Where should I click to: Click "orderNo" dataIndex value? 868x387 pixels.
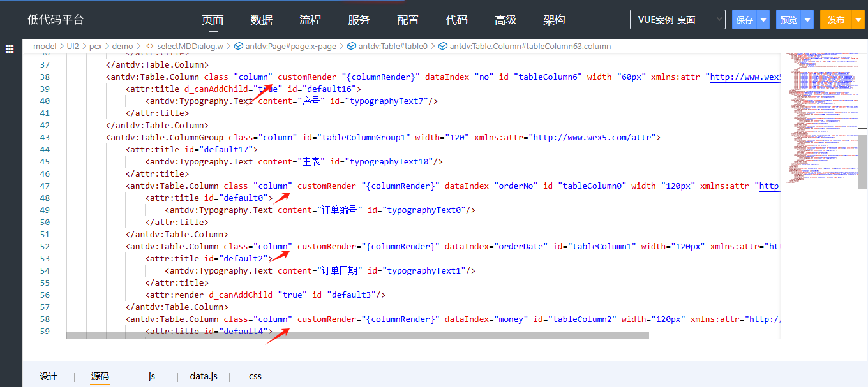click(516, 186)
